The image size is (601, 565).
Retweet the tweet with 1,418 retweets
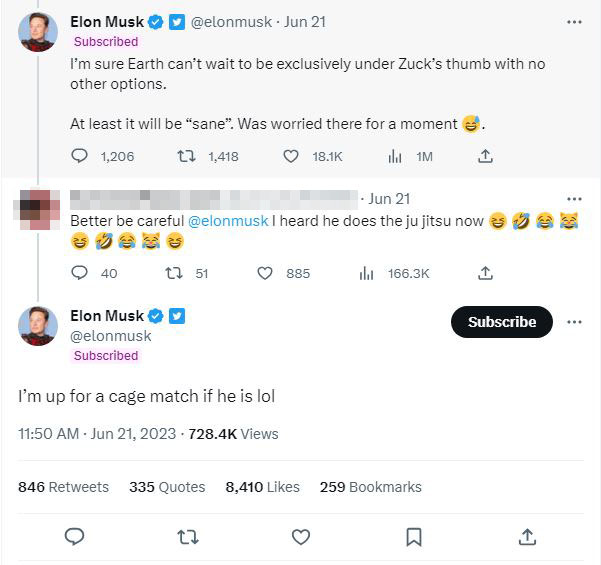click(185, 156)
